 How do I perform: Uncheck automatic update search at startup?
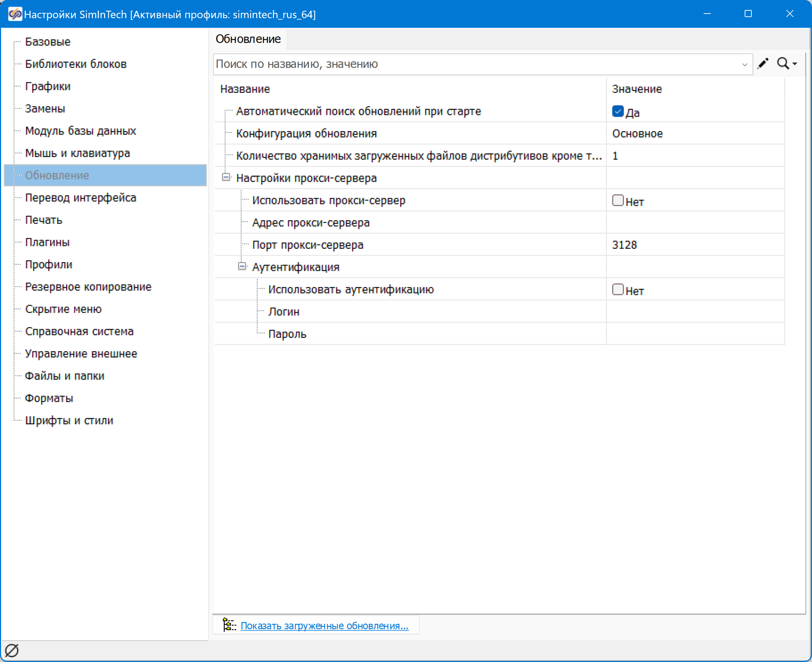(x=617, y=112)
